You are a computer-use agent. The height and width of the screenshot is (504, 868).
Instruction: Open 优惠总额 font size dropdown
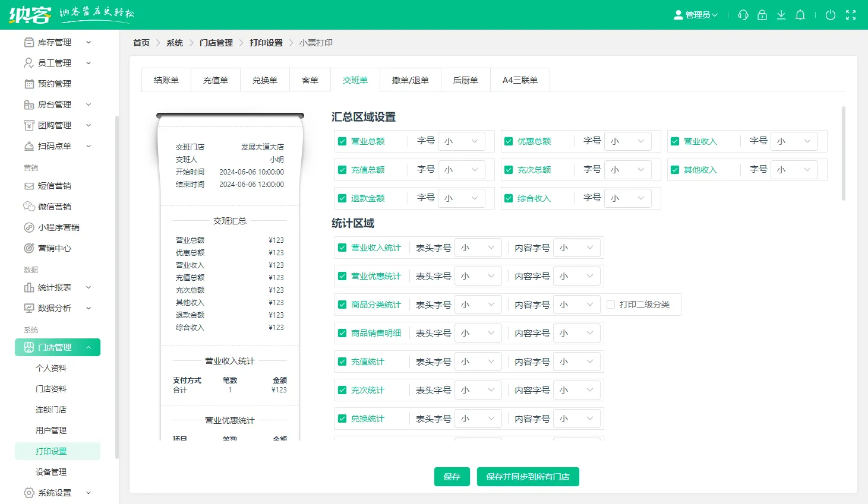pos(628,141)
